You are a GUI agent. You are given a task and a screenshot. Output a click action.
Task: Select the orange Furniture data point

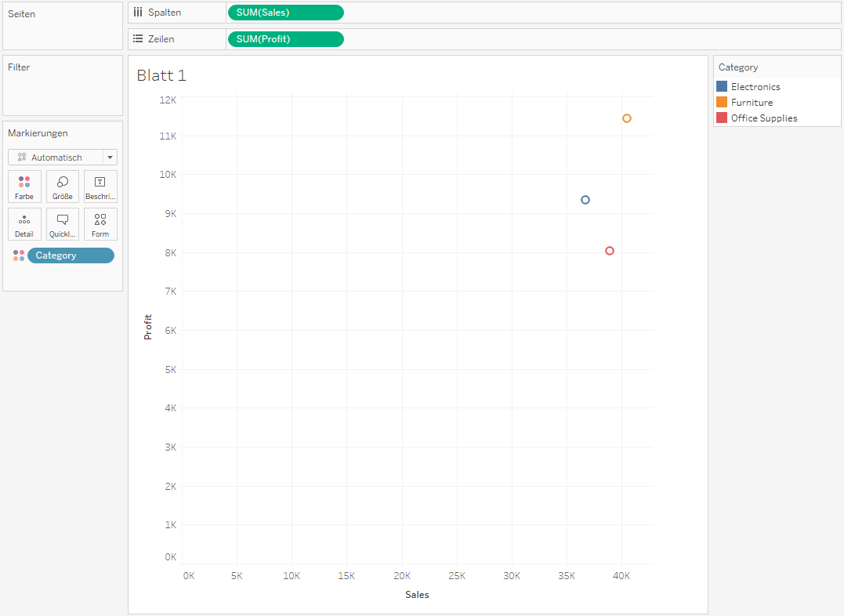tap(627, 118)
